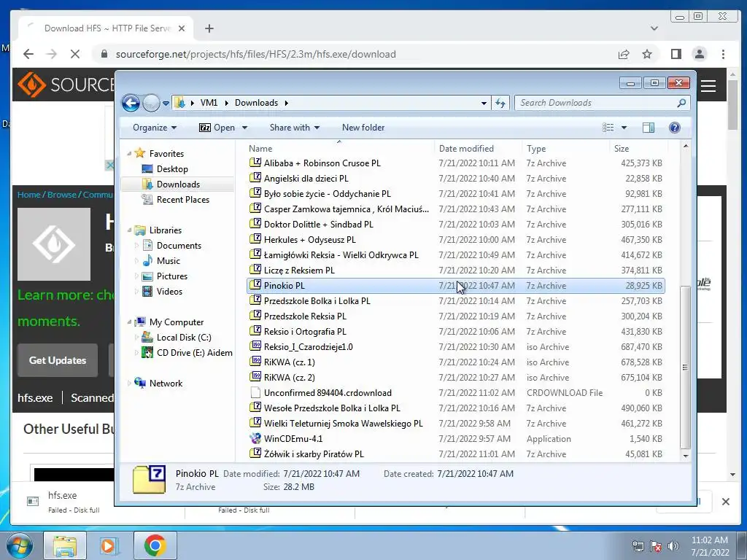Image resolution: width=747 pixels, height=560 pixels.
Task: Select Desktop under Favorites
Action: (172, 169)
